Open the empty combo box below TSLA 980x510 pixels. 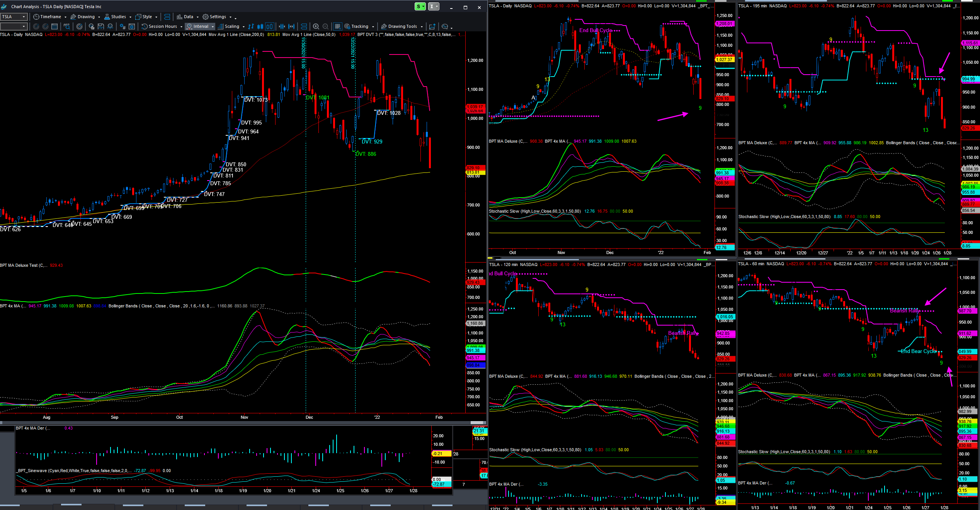(14, 26)
